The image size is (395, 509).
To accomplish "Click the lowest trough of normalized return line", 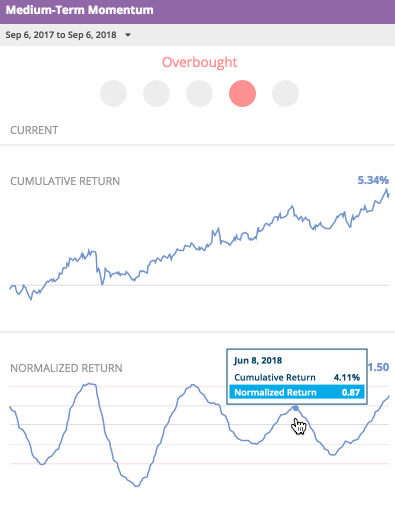I will [136, 486].
